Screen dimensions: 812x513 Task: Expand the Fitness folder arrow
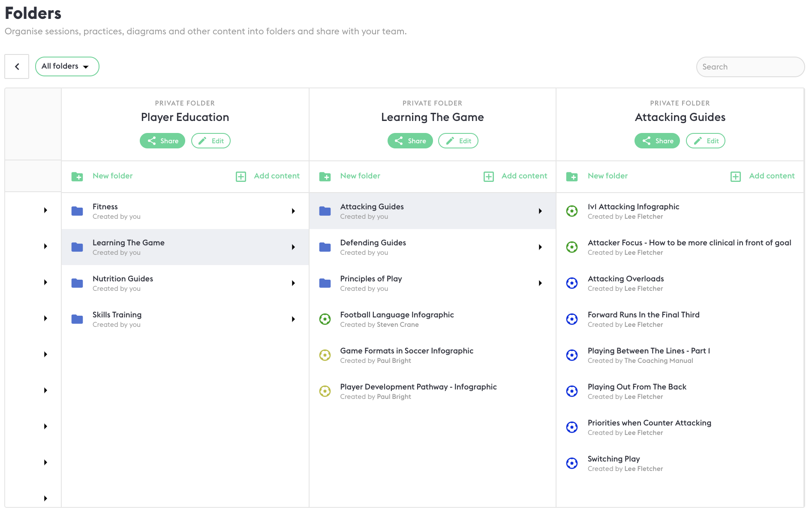[x=293, y=211]
